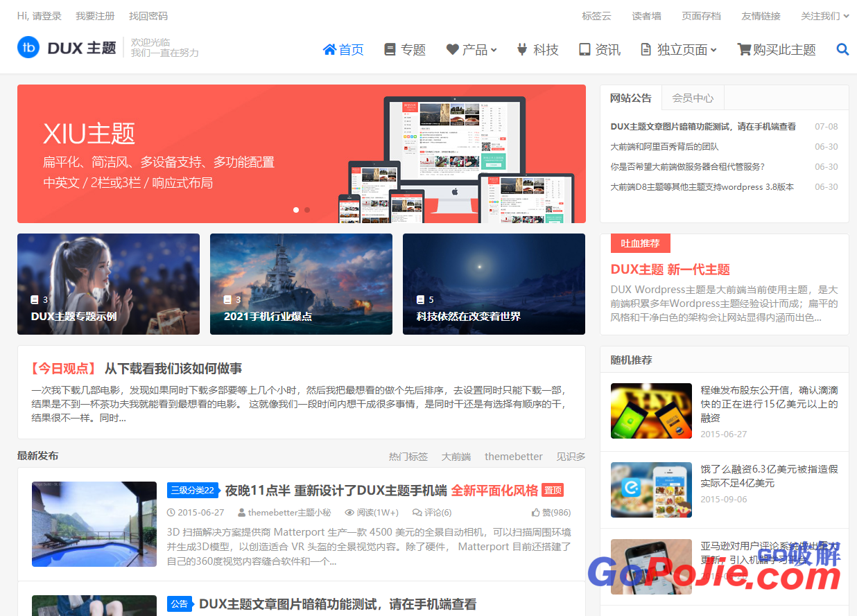Click the DUX 主题 site title text

click(x=82, y=48)
